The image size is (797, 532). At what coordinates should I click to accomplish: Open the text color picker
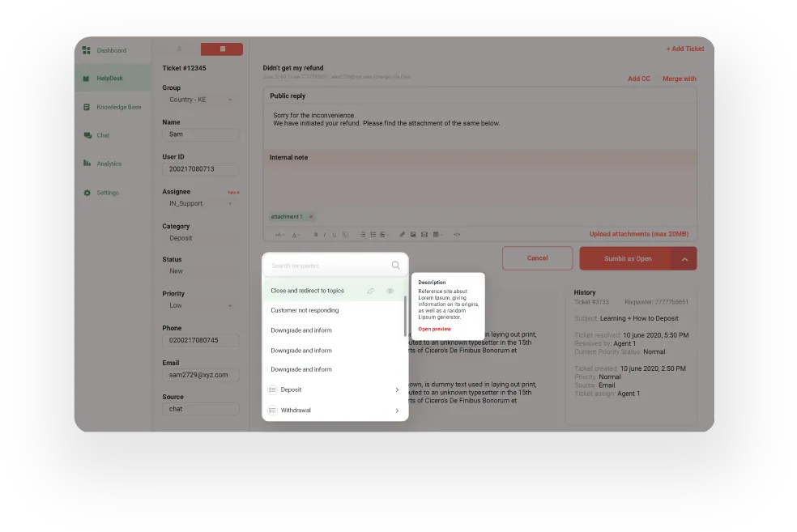pyautogui.click(x=296, y=234)
